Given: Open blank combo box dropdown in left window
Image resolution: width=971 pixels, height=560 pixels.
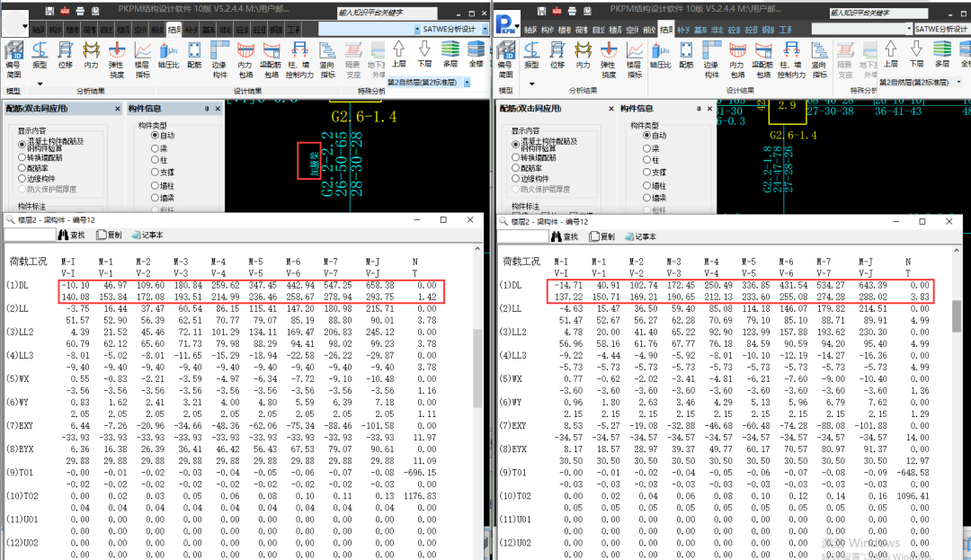Looking at the screenshot, I should [x=417, y=29].
